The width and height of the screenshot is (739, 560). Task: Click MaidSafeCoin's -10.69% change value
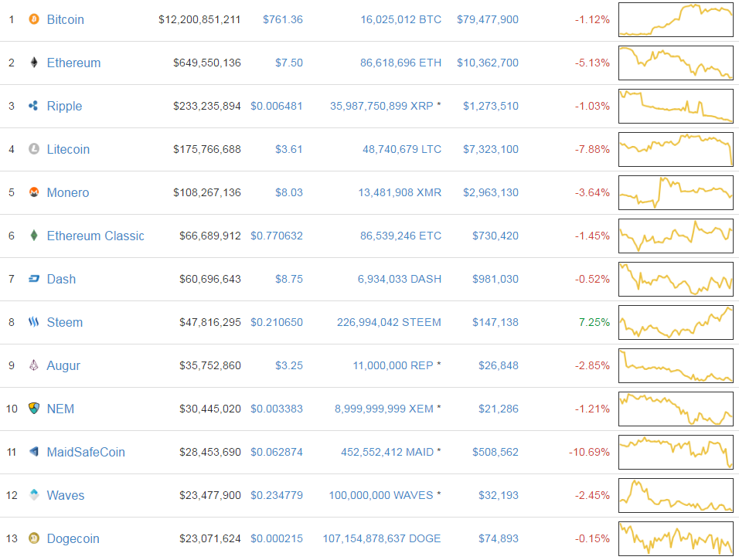coord(589,452)
